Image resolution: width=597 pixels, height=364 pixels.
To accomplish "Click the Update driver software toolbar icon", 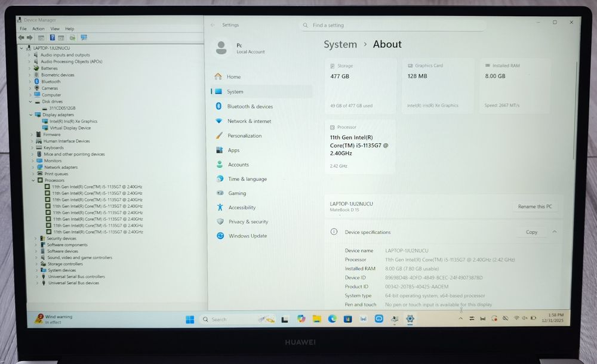I will [x=72, y=38].
